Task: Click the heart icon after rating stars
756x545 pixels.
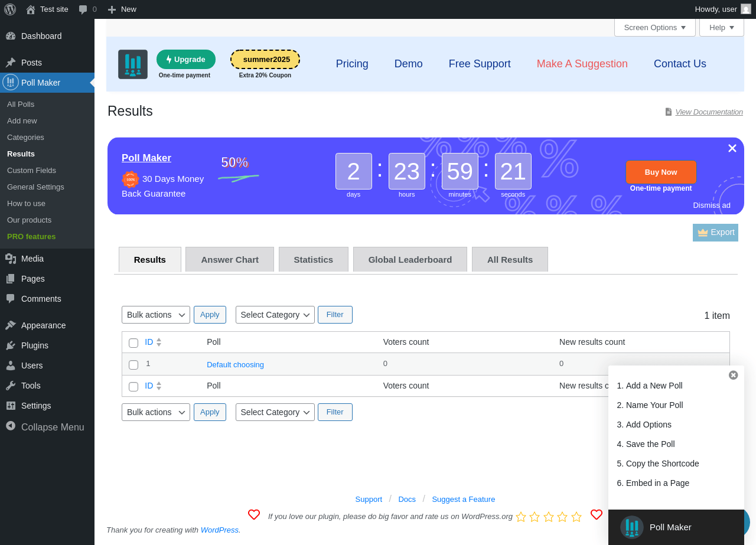Action: (x=597, y=514)
